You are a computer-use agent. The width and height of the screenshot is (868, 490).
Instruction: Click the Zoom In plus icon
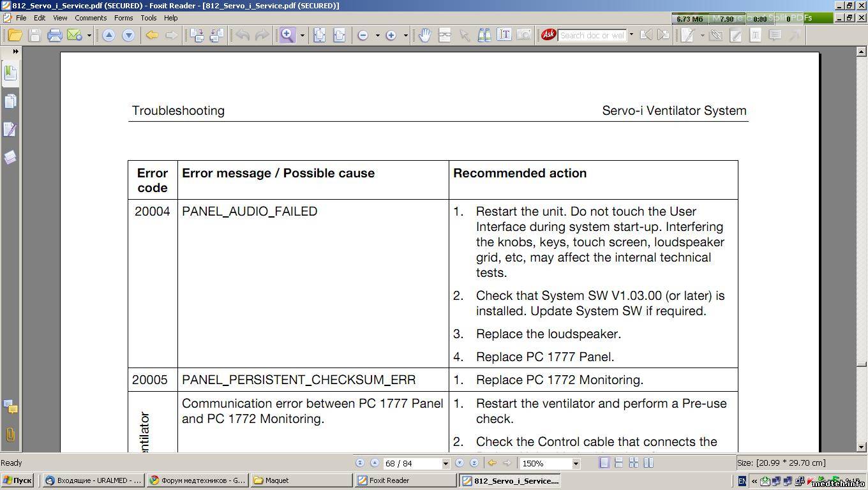tap(391, 35)
